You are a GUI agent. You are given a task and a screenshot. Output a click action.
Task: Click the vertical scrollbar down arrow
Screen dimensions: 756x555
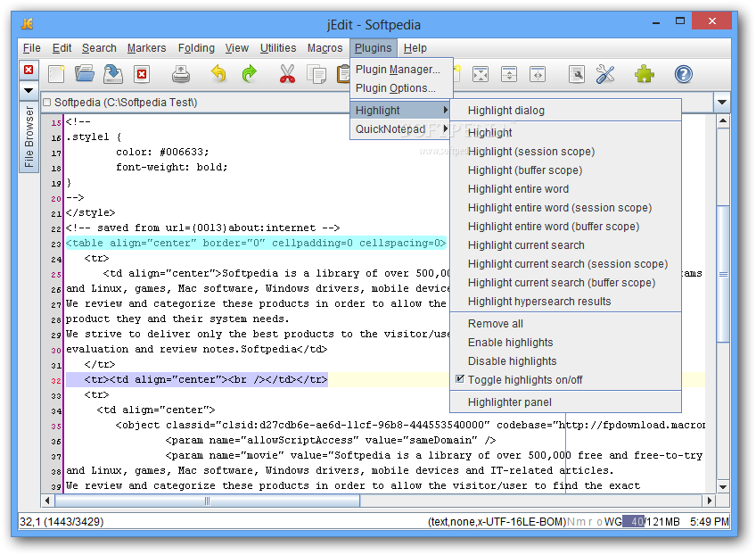point(723,487)
